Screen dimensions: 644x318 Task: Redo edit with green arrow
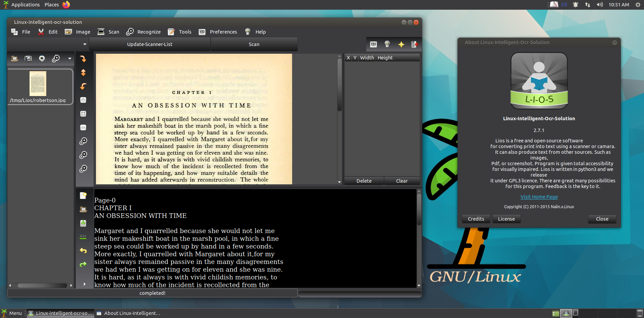point(83,265)
